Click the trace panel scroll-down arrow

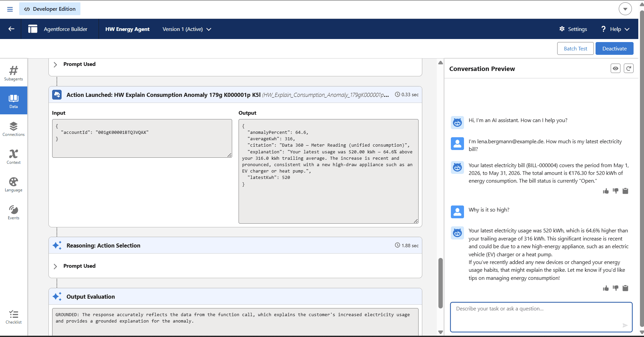[440, 332]
